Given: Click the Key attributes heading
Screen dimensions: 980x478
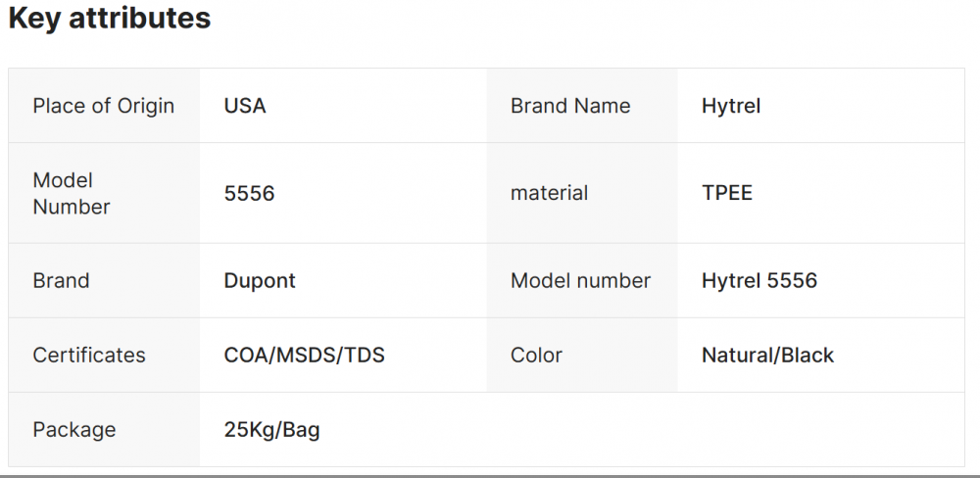Looking at the screenshot, I should [110, 19].
